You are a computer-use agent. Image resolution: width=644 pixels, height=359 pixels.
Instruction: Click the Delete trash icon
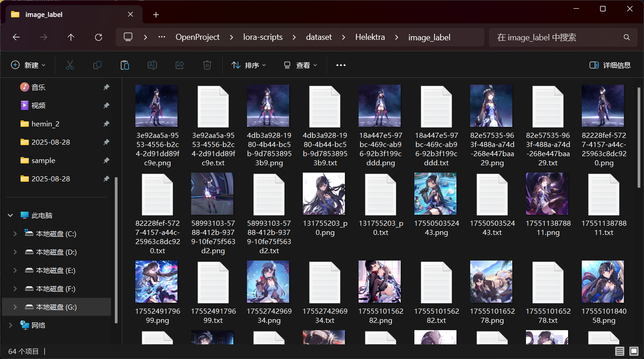point(207,65)
